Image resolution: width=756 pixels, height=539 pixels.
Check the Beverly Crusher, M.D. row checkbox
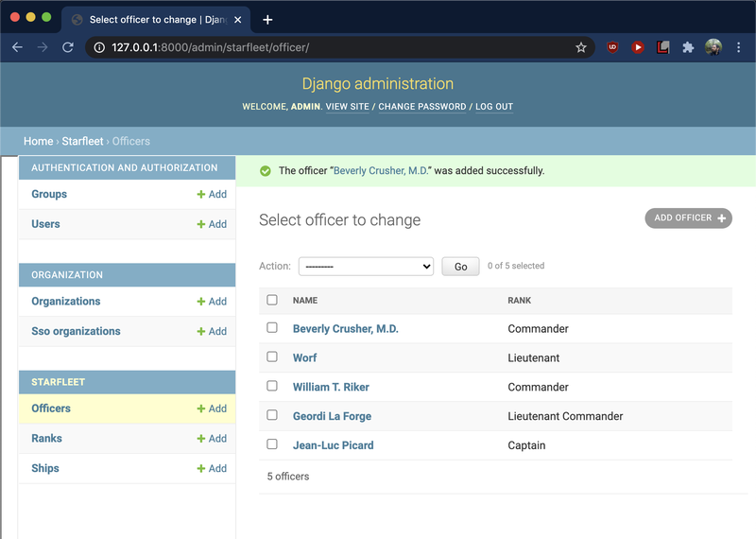[272, 327]
